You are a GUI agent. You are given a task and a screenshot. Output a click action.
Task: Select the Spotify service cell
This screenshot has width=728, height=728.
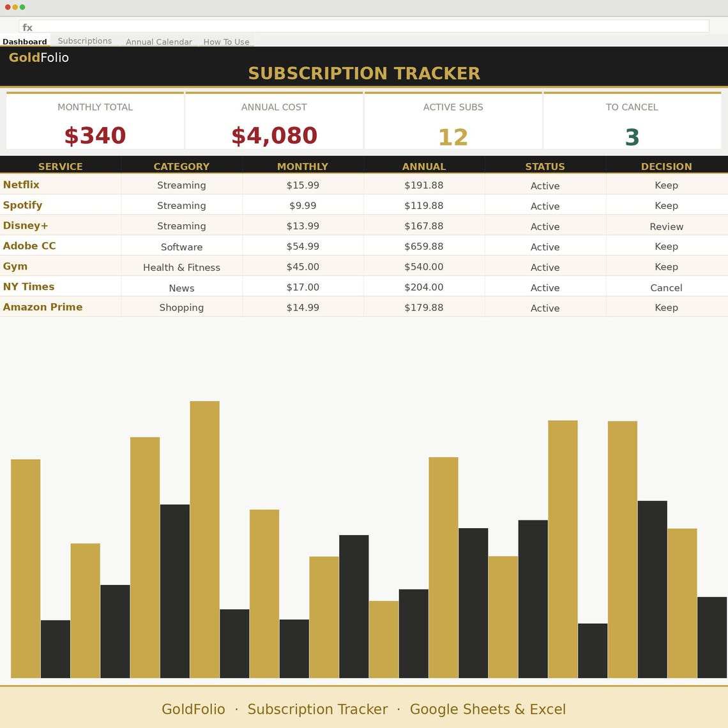[x=61, y=205]
